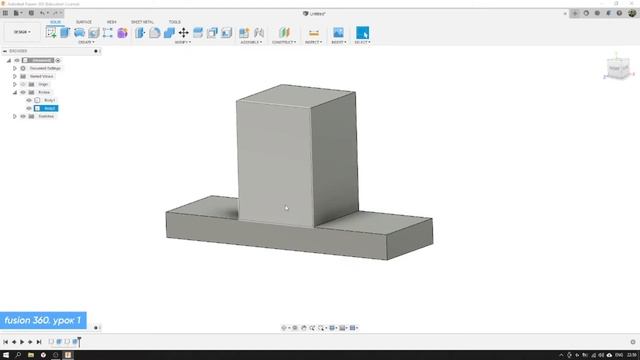Toggle visibility of Body1

point(29,100)
